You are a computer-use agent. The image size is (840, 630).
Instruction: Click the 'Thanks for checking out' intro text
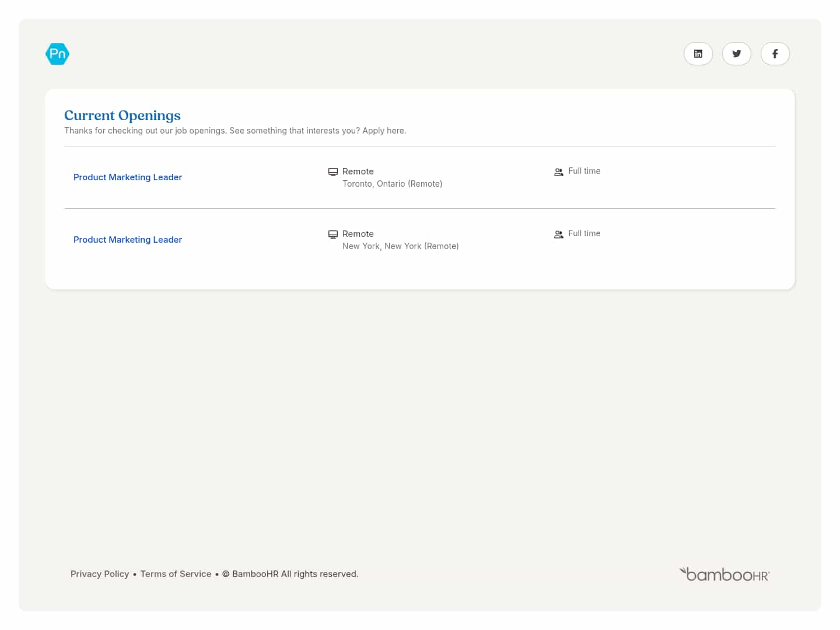[235, 131]
